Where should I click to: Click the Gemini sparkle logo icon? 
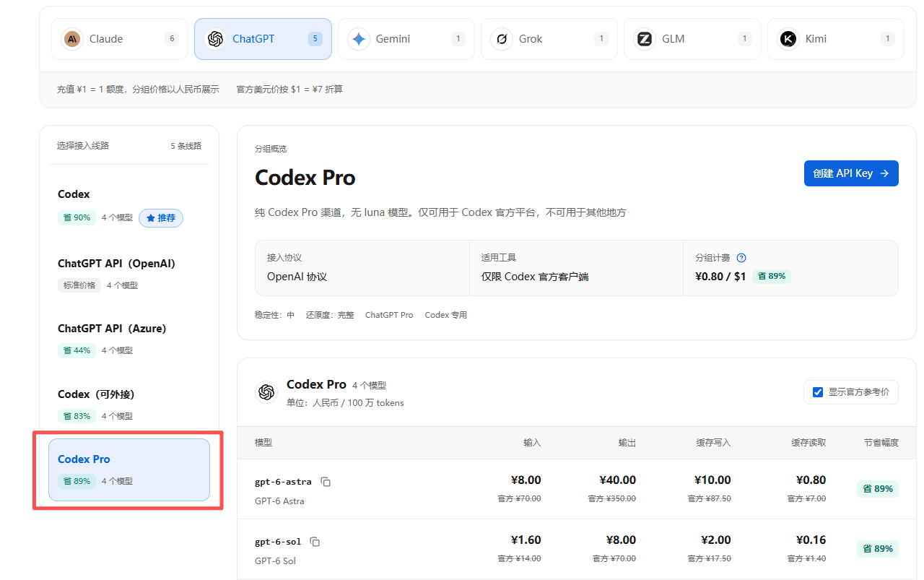(x=359, y=39)
